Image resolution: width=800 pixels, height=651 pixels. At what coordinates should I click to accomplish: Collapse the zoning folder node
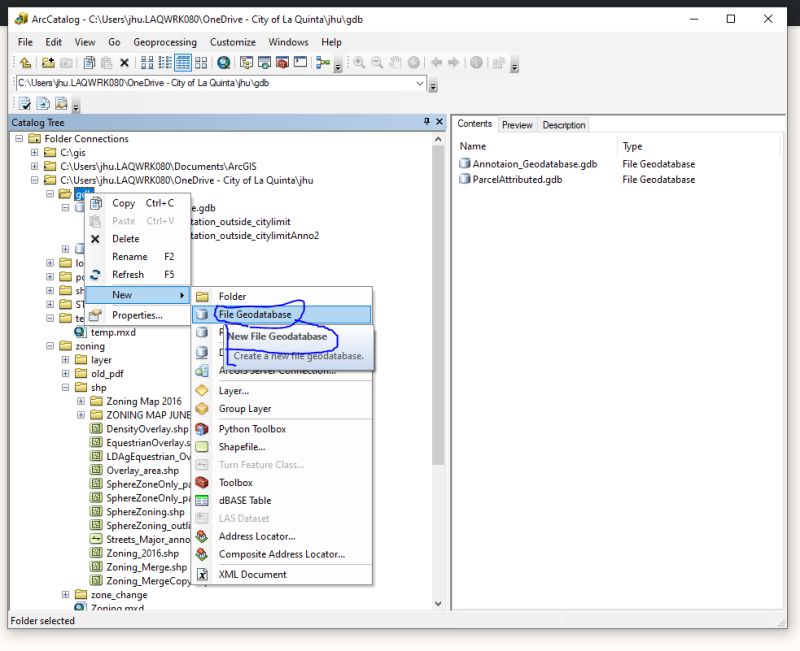pos(48,345)
